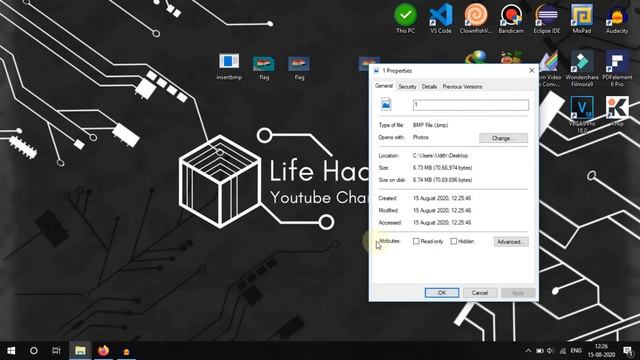Switch to the Details tab

[429, 87]
